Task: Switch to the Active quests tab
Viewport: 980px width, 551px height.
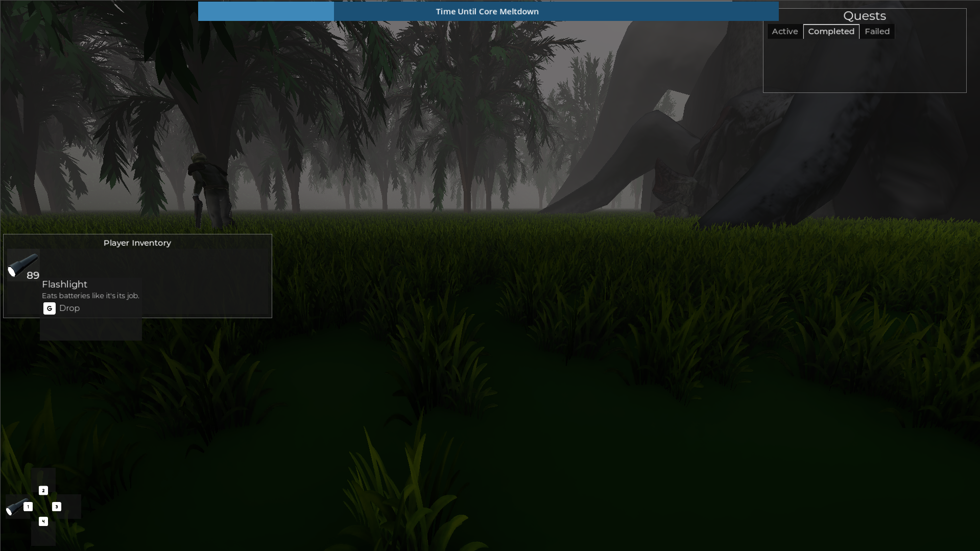Action: 785,32
